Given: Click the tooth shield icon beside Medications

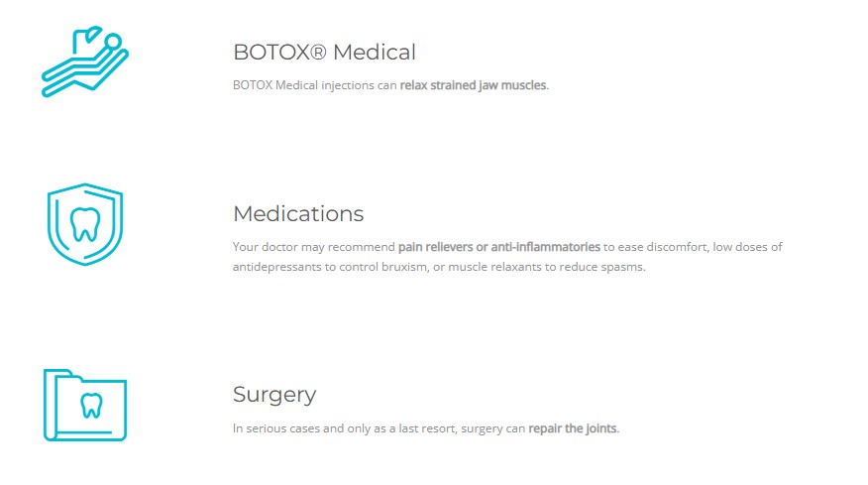Looking at the screenshot, I should 85,224.
